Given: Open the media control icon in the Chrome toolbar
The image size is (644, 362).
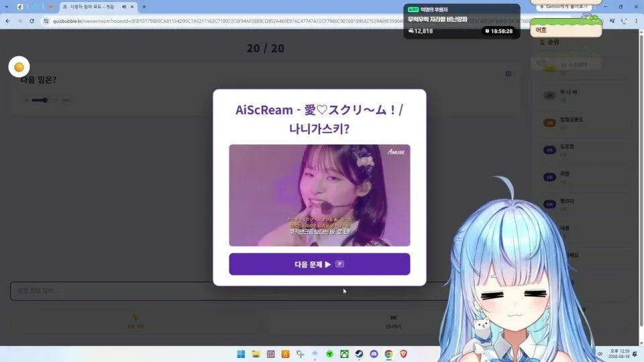Looking at the screenshot, I should [x=612, y=21].
